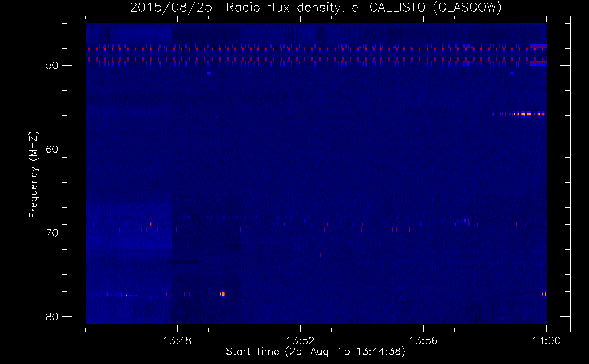This screenshot has height=364, width=589.
Task: Click the 13:52 time tick label
Action: tap(300, 341)
